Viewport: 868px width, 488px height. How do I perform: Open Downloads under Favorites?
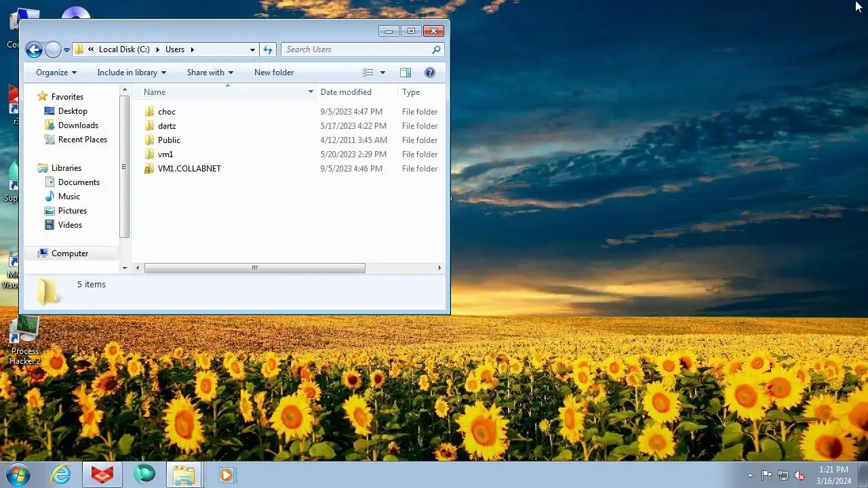click(78, 125)
